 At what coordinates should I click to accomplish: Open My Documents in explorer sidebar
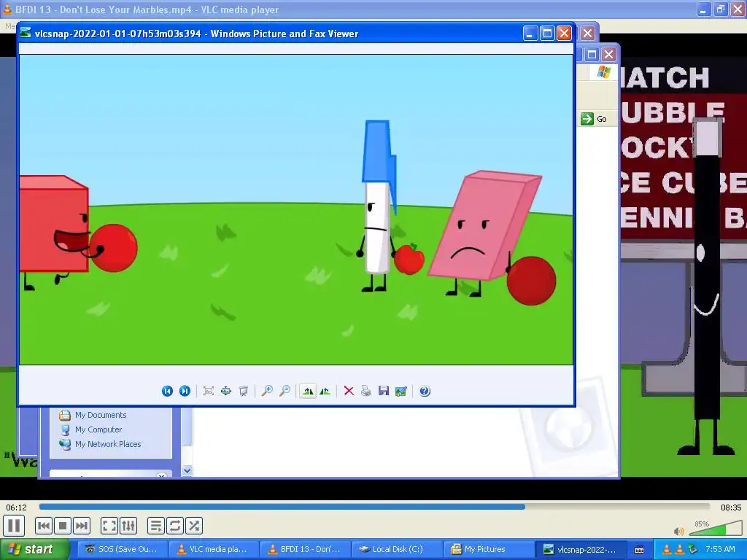tap(93, 415)
